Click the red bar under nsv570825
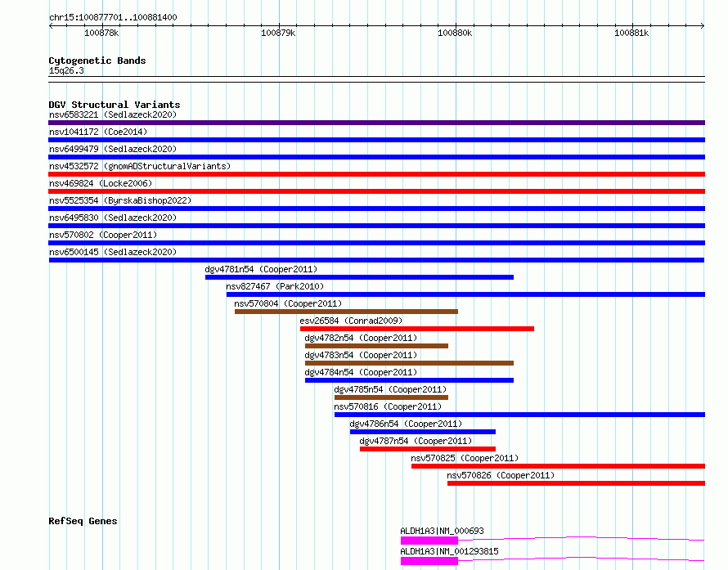The image size is (728, 570). 558,466
